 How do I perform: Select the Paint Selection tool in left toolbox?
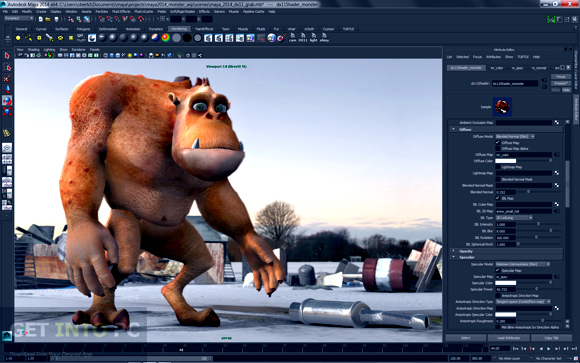[7, 78]
